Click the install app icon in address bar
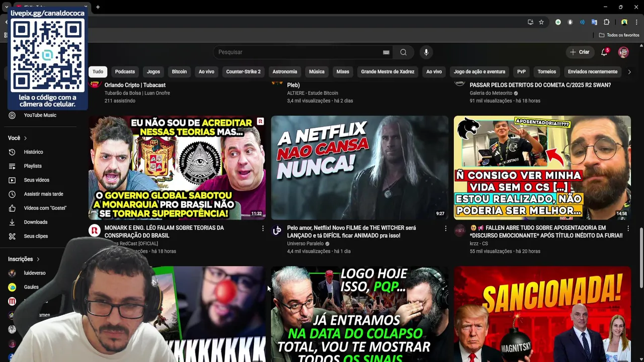 530,22
